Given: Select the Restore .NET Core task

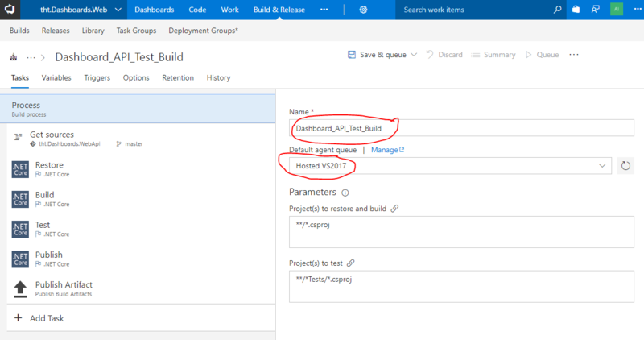Looking at the screenshot, I should click(x=141, y=169).
